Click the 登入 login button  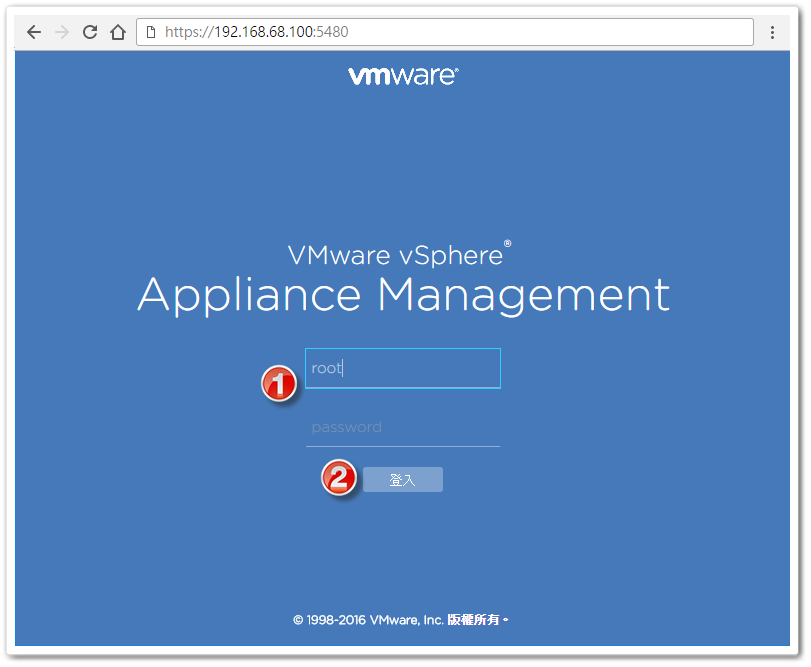click(x=403, y=480)
